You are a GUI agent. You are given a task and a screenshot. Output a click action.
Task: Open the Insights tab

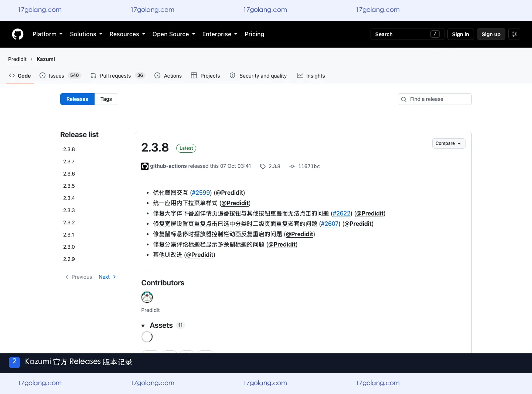click(311, 76)
